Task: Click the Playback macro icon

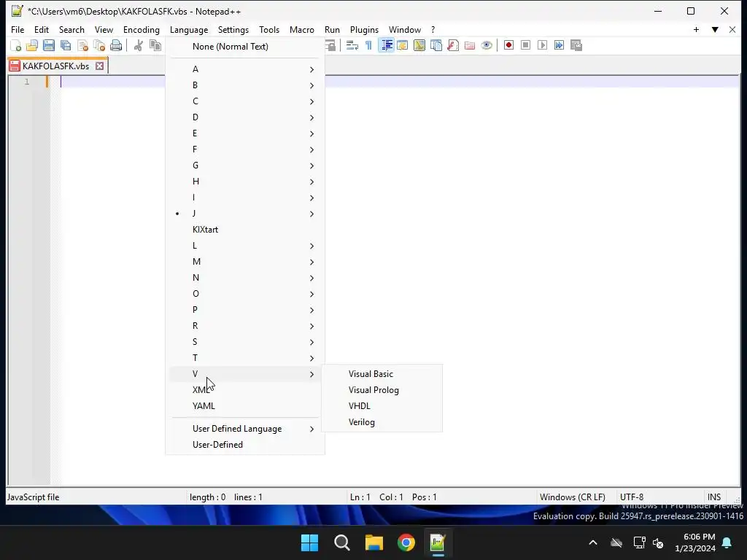Action: [x=542, y=45]
